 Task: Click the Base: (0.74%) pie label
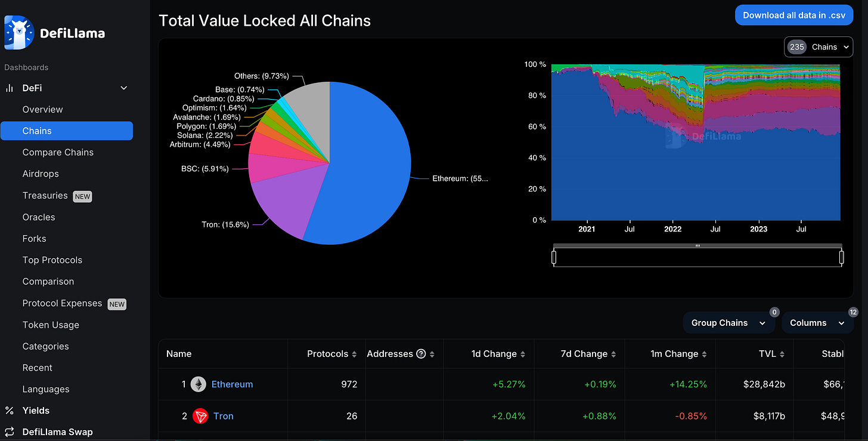pos(240,90)
